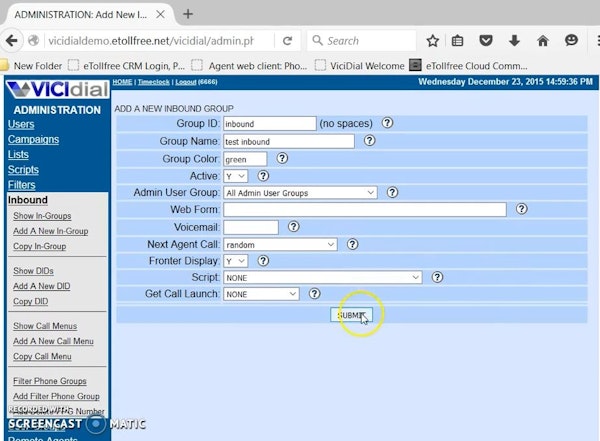Open the Campaigns admin section
Screen dimensions: 600x441
coord(33,139)
